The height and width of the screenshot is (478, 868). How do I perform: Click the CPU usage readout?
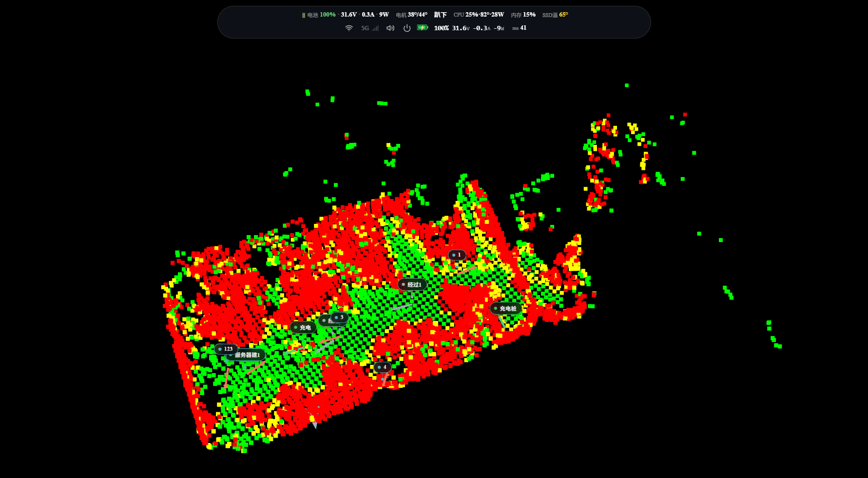(479, 15)
